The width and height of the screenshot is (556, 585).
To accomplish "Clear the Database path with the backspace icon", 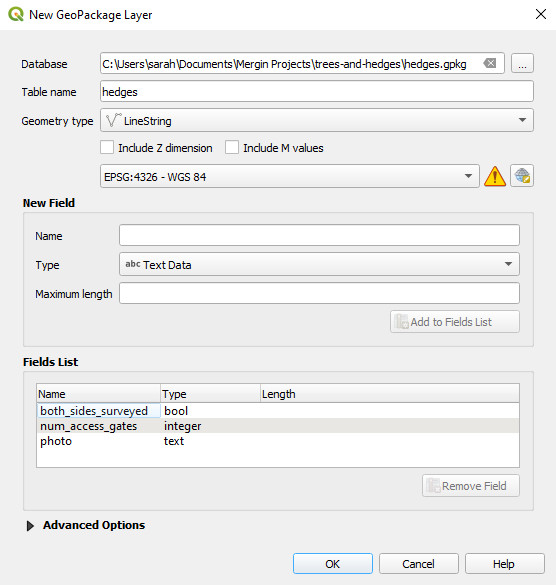I will (490, 63).
